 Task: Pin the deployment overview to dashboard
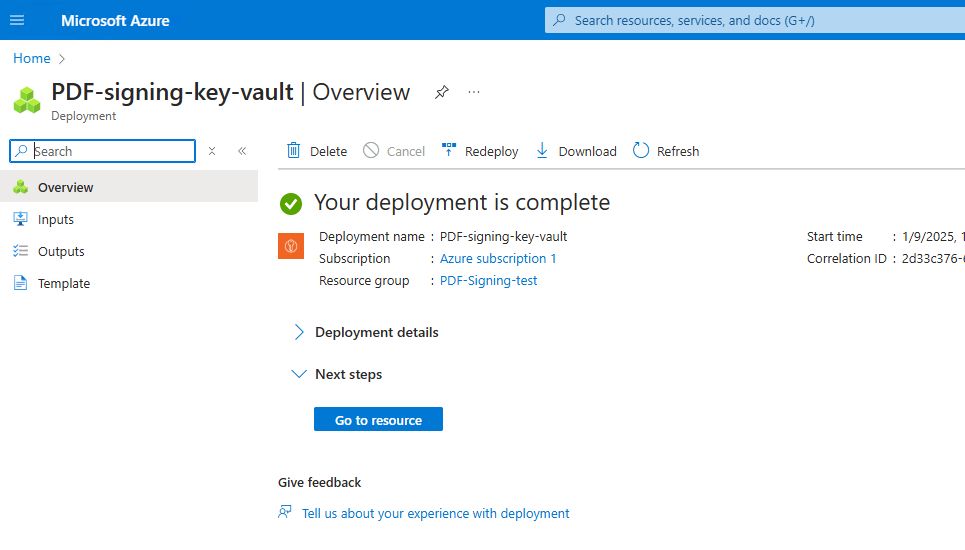click(442, 92)
